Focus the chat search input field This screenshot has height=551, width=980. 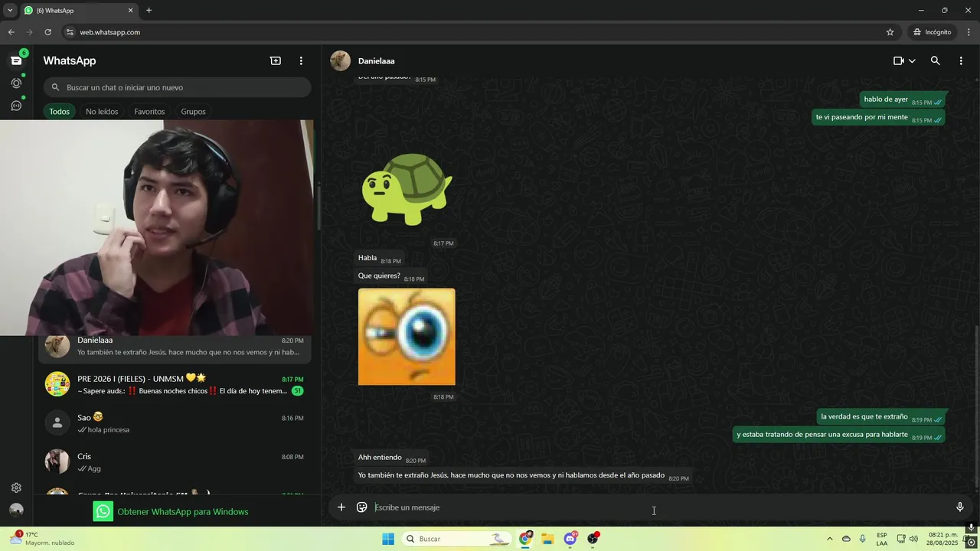(177, 87)
